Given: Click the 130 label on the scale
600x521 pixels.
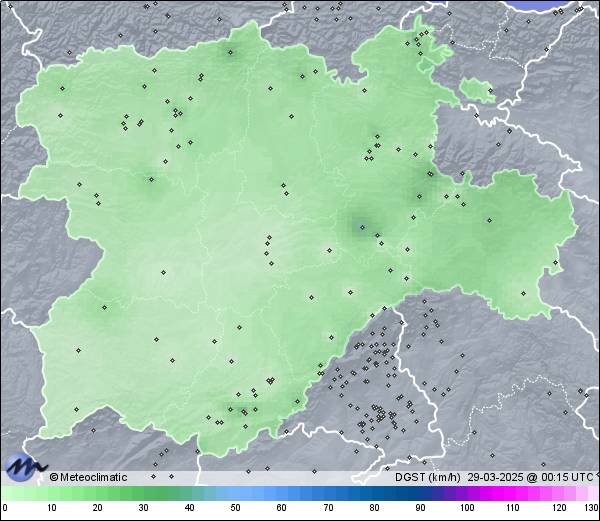Looking at the screenshot, I should tap(592, 508).
